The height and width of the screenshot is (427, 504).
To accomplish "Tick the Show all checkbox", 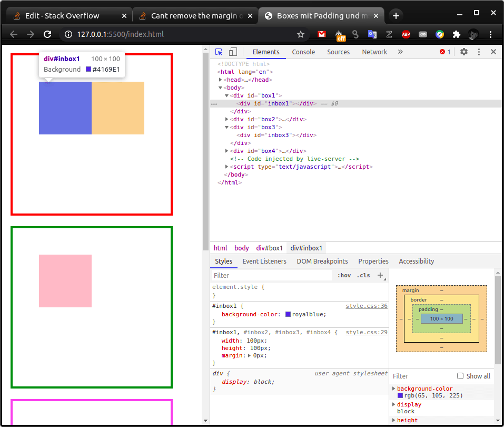I will 460,376.
